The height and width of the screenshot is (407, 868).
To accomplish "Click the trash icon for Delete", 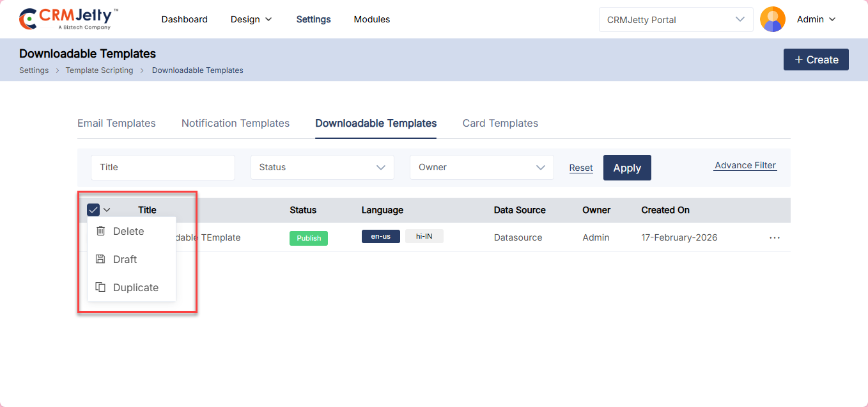I will (x=100, y=231).
